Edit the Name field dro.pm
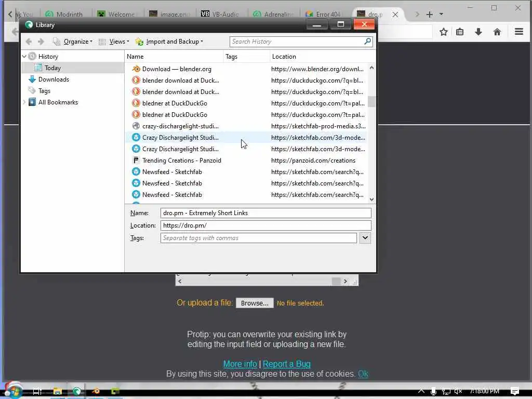 click(265, 213)
